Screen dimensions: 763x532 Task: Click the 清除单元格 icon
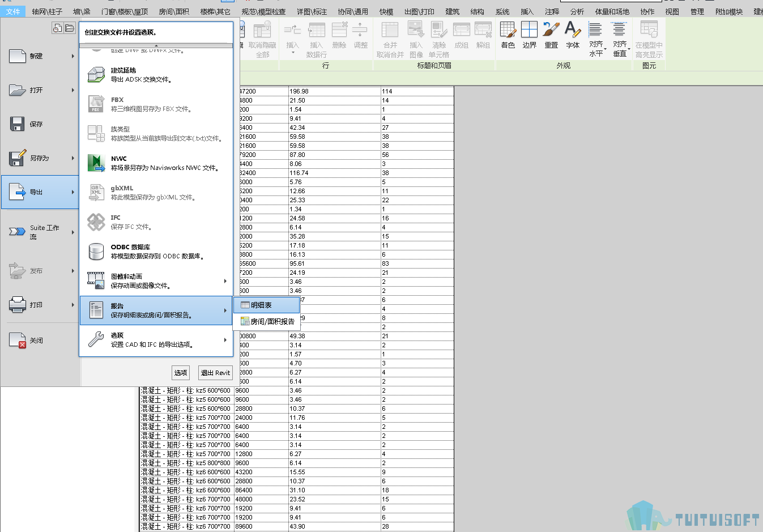click(439, 29)
